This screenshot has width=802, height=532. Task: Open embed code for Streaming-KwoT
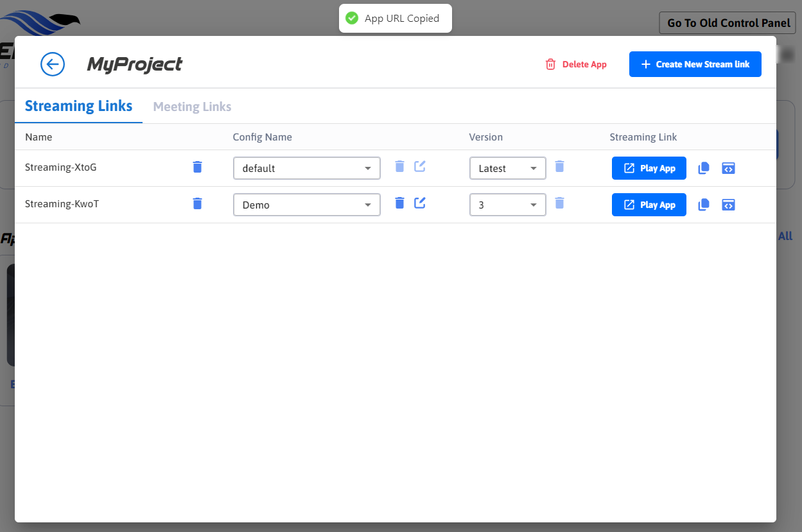[728, 205]
